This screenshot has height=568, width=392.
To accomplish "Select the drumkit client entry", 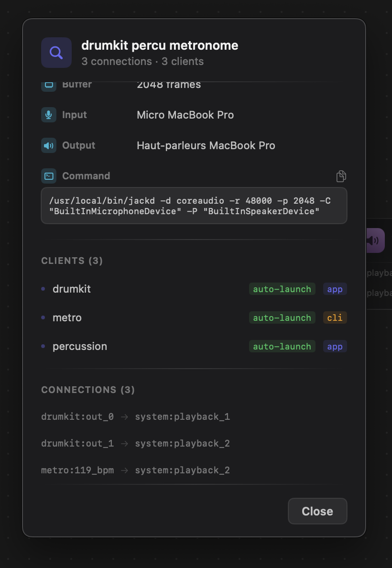I will 72,289.
